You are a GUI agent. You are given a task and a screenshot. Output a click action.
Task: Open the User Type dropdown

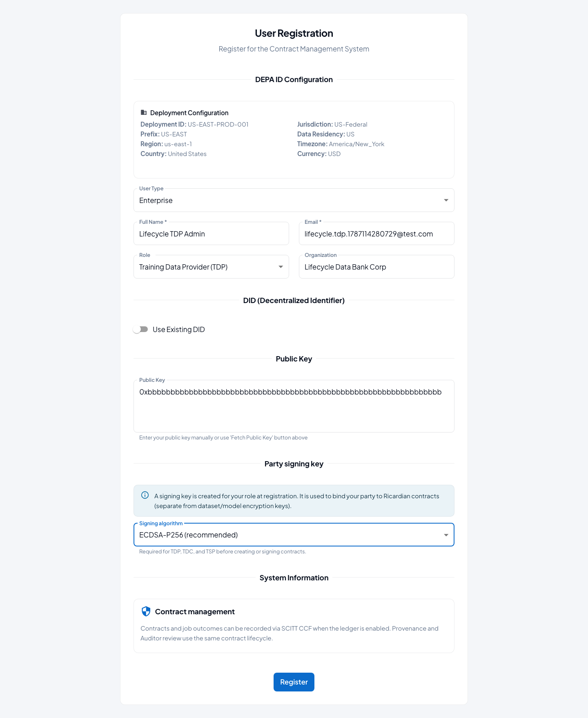294,200
